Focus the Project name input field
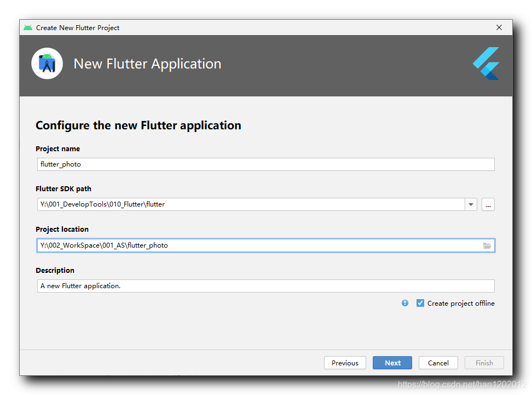 tap(265, 164)
